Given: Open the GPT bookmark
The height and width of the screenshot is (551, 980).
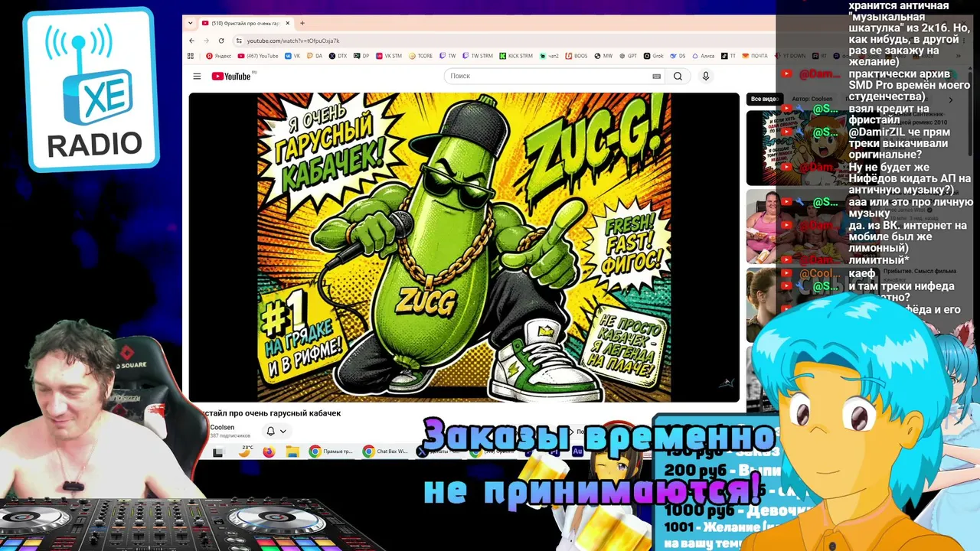Looking at the screenshot, I should [x=628, y=56].
